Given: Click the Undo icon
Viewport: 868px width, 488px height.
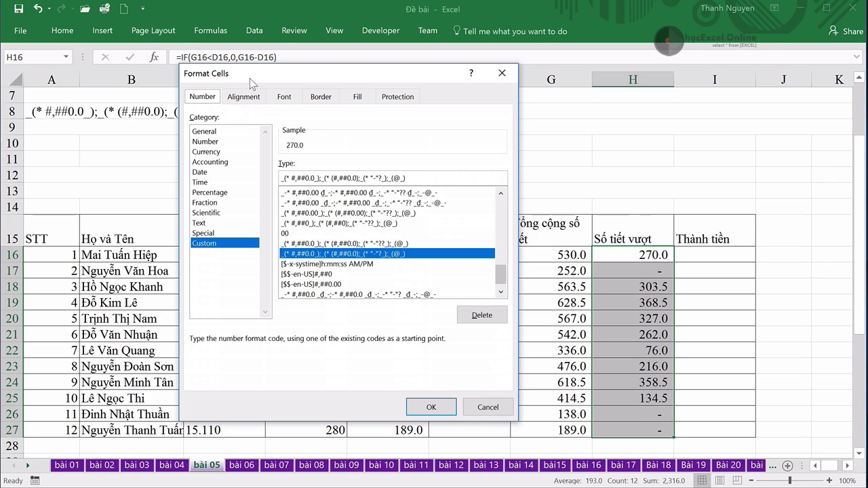Looking at the screenshot, I should [x=38, y=8].
